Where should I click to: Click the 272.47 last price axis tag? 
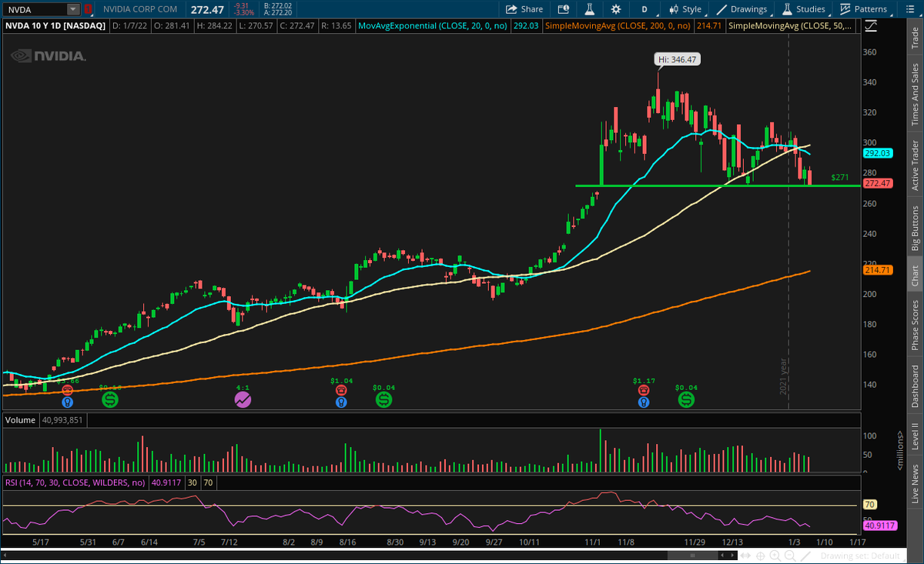tap(876, 183)
